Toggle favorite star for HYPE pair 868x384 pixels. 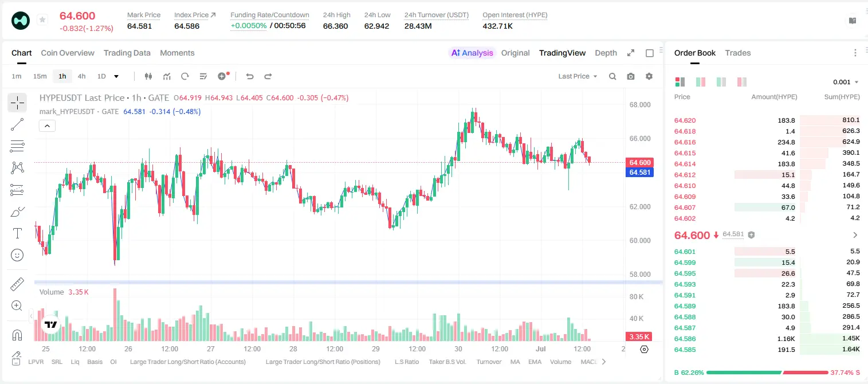click(42, 20)
